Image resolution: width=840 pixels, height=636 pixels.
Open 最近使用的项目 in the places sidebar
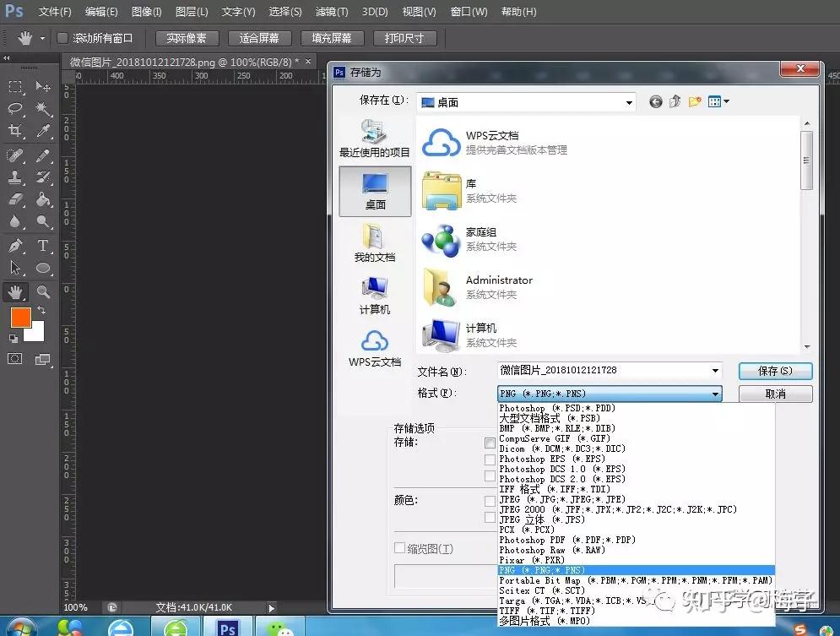coord(375,139)
